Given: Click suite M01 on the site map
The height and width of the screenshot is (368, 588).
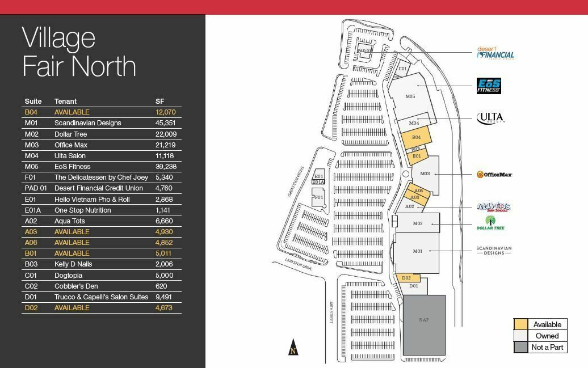Looking at the screenshot, I should click(418, 252).
